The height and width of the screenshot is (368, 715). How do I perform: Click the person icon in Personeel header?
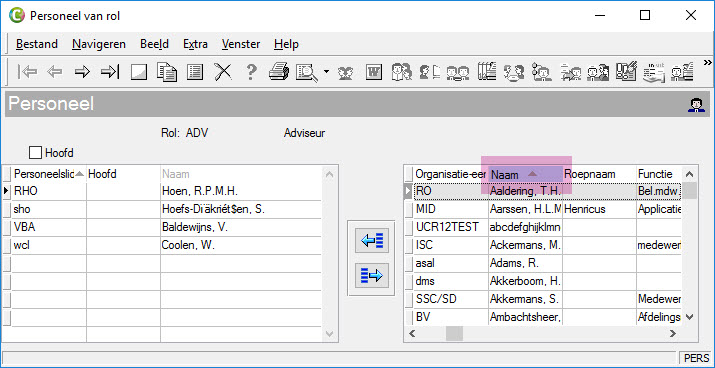pos(696,105)
